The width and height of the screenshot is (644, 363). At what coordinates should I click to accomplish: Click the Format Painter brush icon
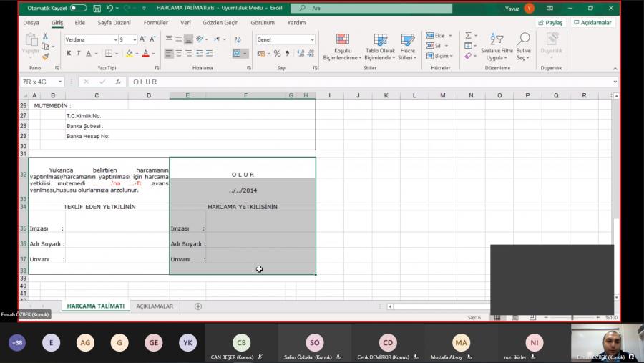(x=46, y=56)
